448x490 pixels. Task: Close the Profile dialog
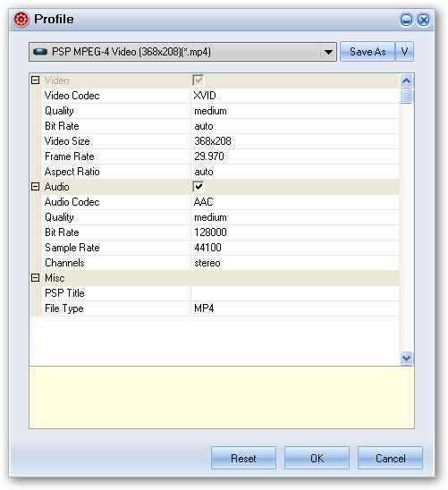(x=423, y=21)
